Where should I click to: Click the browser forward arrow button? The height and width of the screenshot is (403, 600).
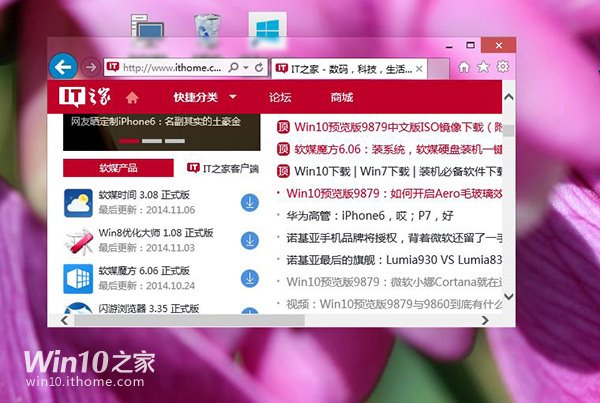(90, 67)
